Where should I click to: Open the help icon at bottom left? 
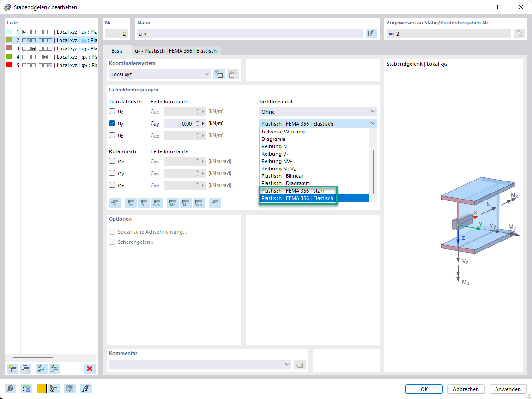pos(11,389)
